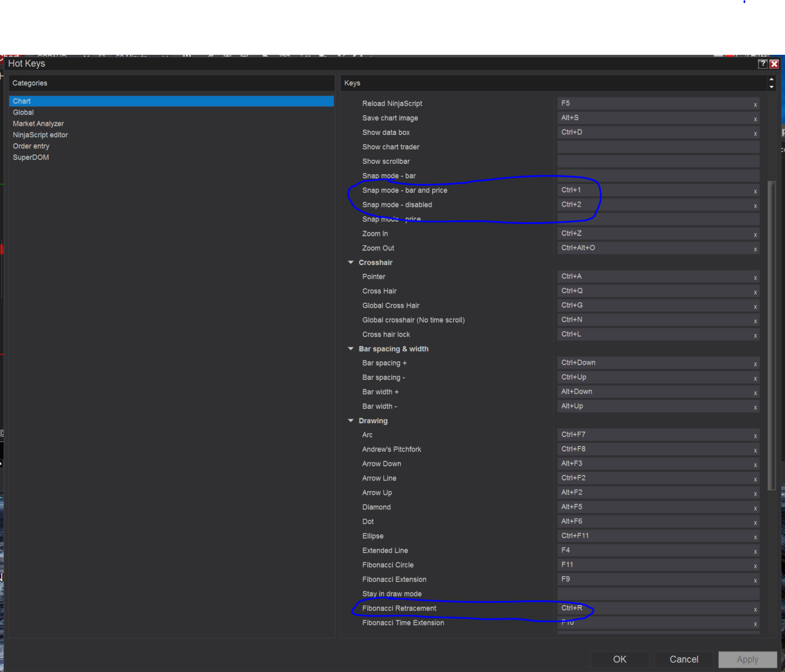
Task: Remove the Alt+Down hotkey for Bar width +
Action: pos(755,393)
